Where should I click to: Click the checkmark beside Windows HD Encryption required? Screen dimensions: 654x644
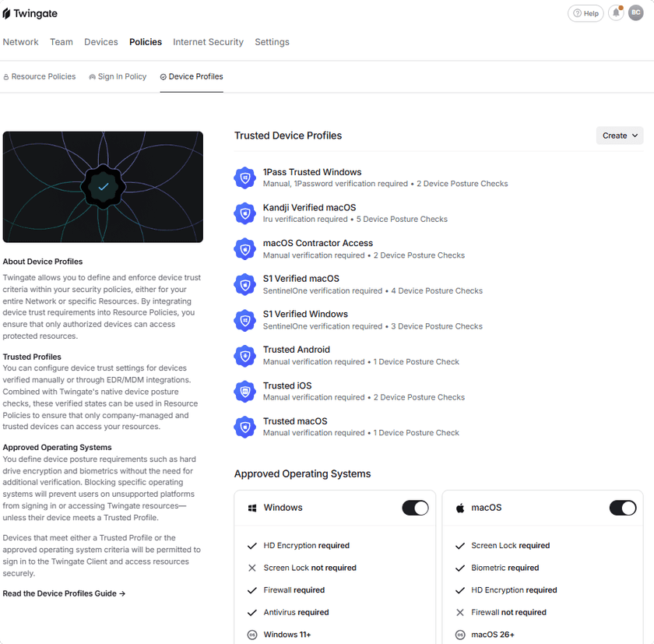pyautogui.click(x=252, y=546)
